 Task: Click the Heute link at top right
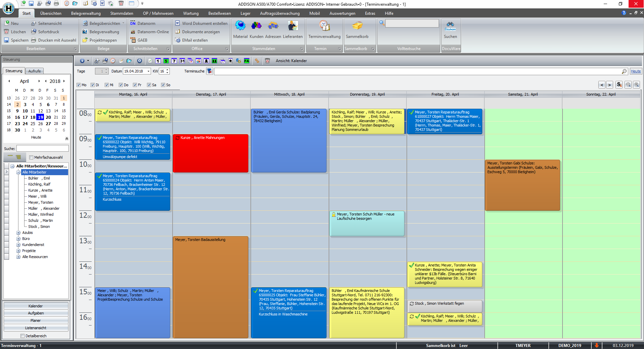tap(636, 71)
